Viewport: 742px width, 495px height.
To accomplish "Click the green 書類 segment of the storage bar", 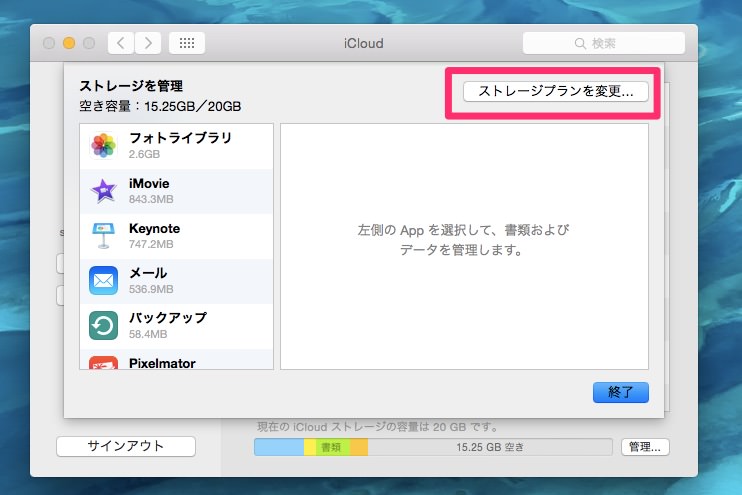I will click(333, 447).
